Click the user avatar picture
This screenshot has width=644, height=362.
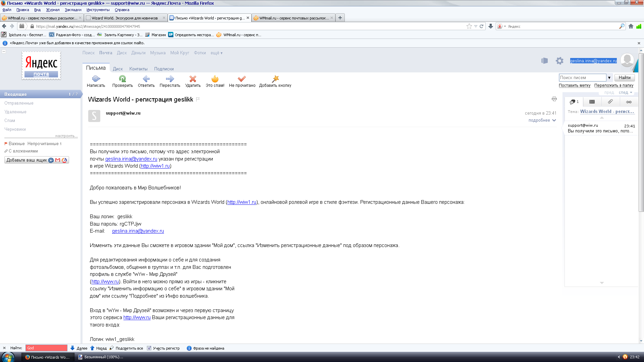click(627, 60)
